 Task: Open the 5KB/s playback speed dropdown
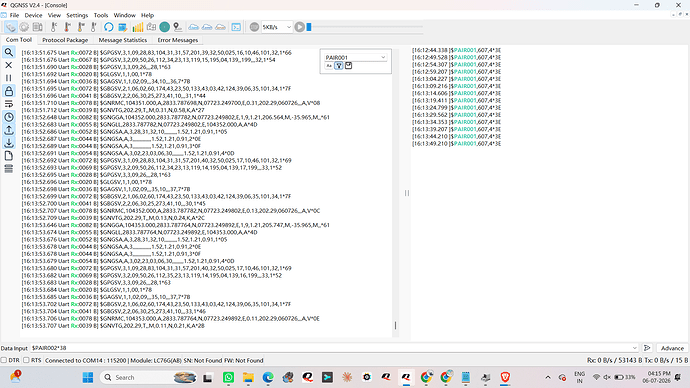pos(277,27)
